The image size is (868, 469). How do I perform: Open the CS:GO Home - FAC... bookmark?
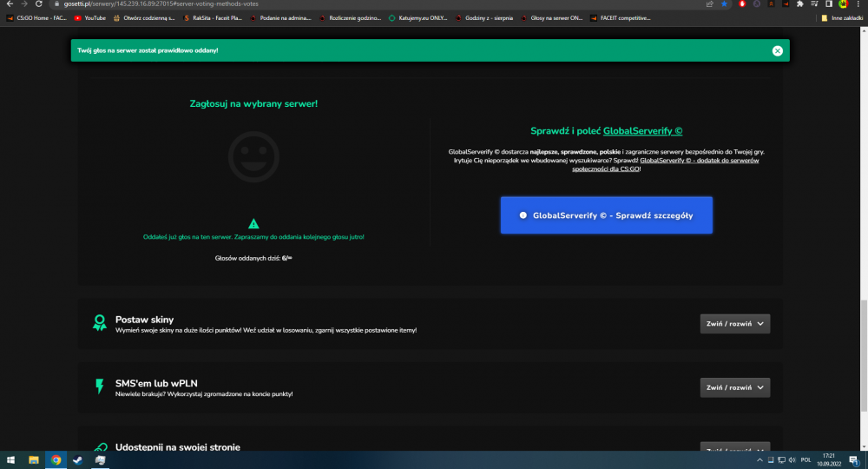coord(36,18)
